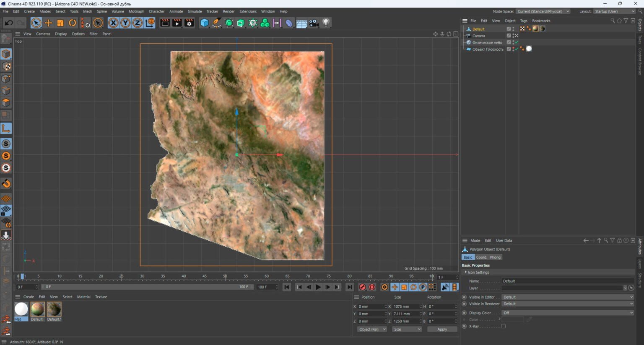Screen dimensions: 644x345
Task: Enable Record Active Objects keyframe icon
Action: point(362,287)
